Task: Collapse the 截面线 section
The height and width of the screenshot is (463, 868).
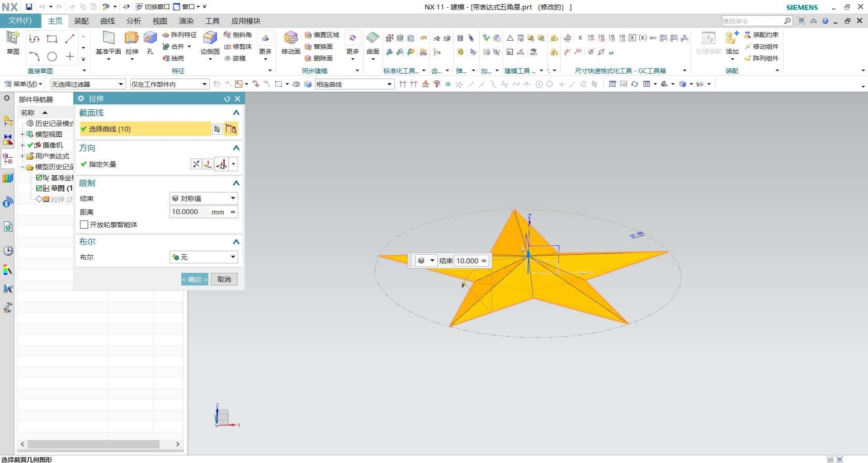Action: (x=236, y=113)
